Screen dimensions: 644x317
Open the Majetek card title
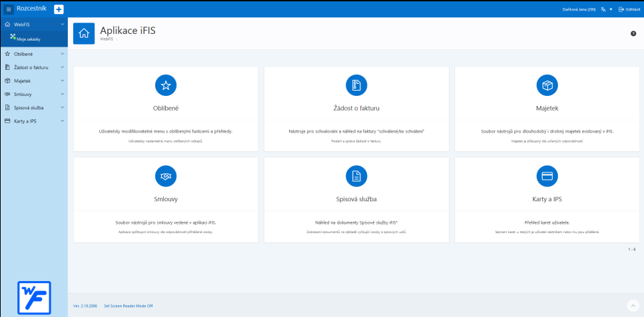547,109
